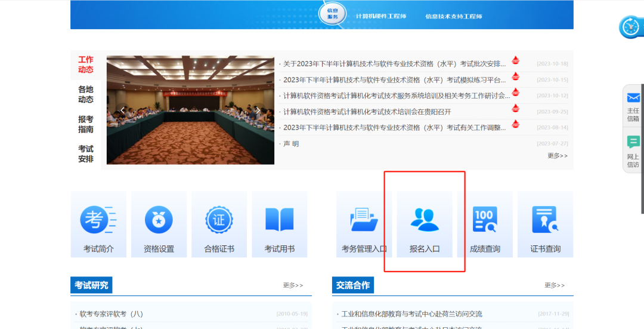Open the 声 明 news item

point(291,144)
